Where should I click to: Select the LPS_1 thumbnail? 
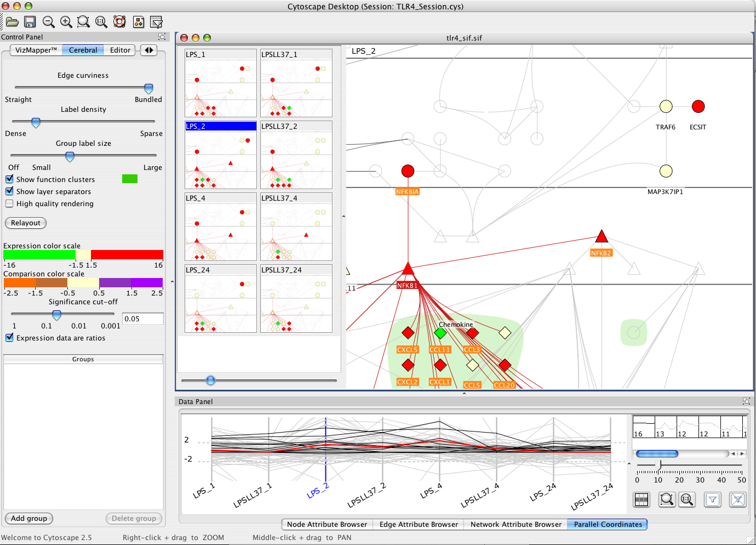(x=221, y=83)
